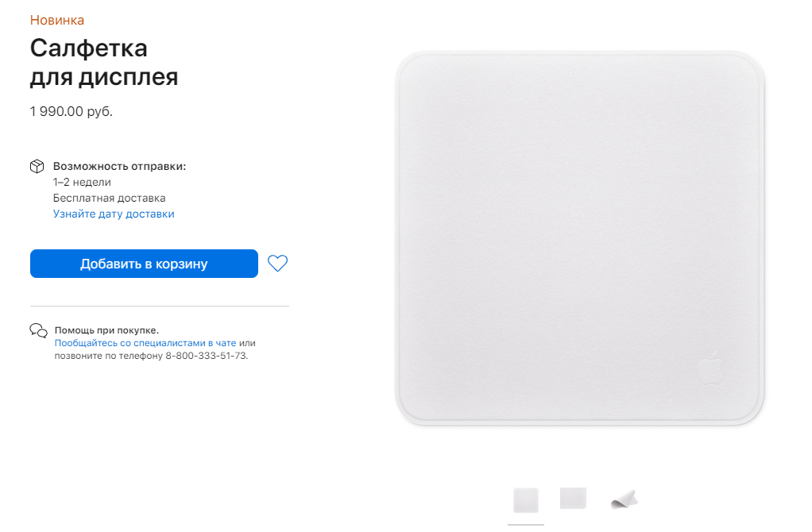Click the '1–2 недели' delivery estimate

pos(82,182)
